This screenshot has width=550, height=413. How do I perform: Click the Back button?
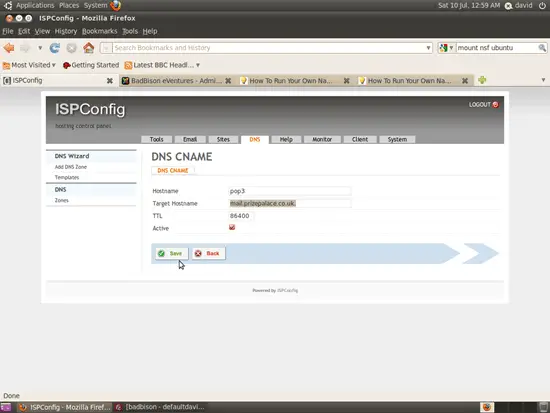pos(208,253)
